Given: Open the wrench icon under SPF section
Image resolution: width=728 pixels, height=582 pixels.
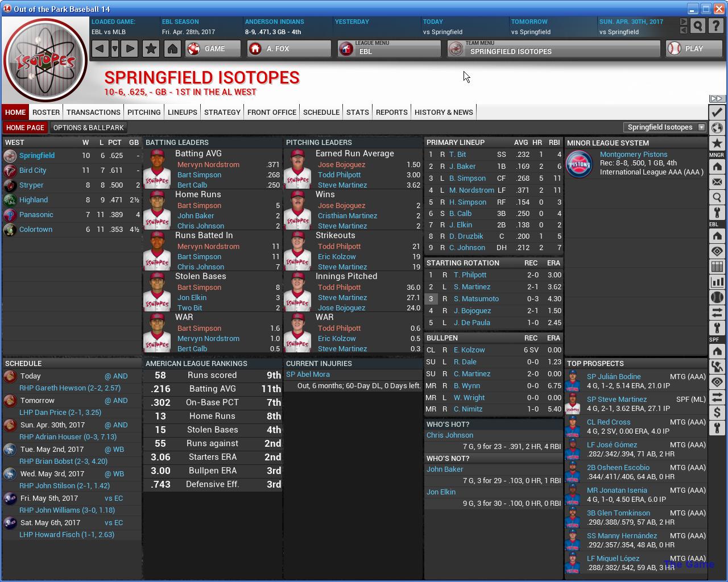Looking at the screenshot, I should 717,428.
